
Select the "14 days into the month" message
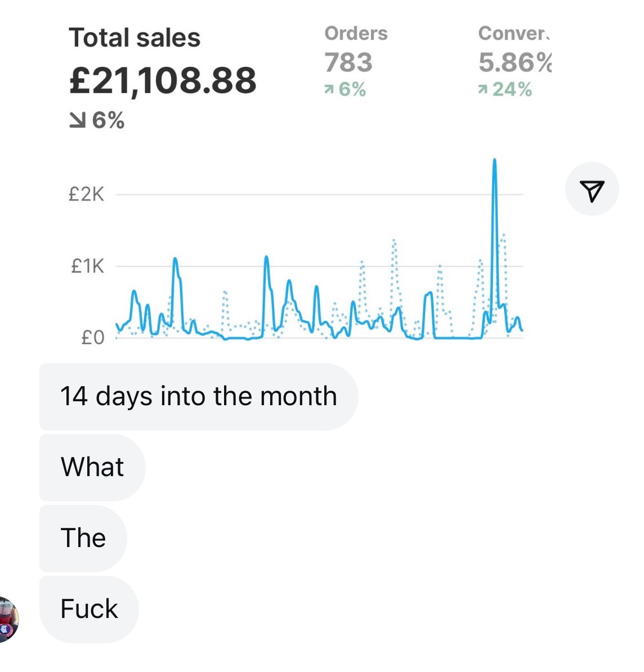click(199, 396)
